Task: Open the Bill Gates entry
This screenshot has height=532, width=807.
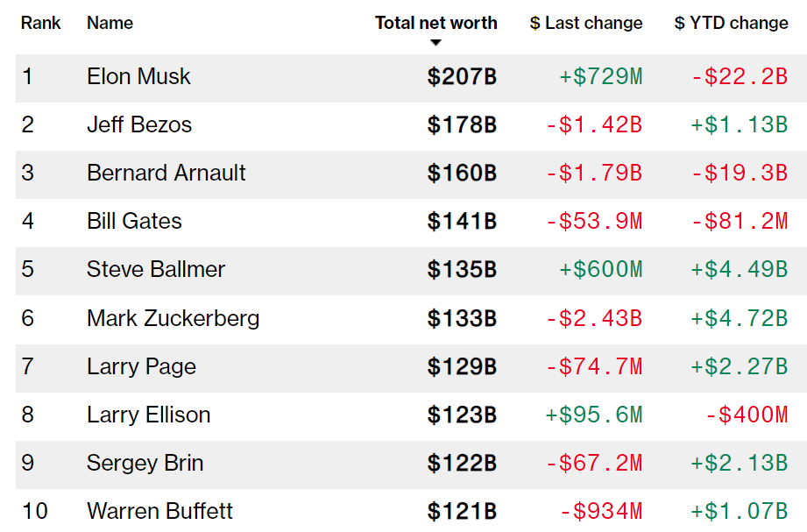Action: (134, 222)
